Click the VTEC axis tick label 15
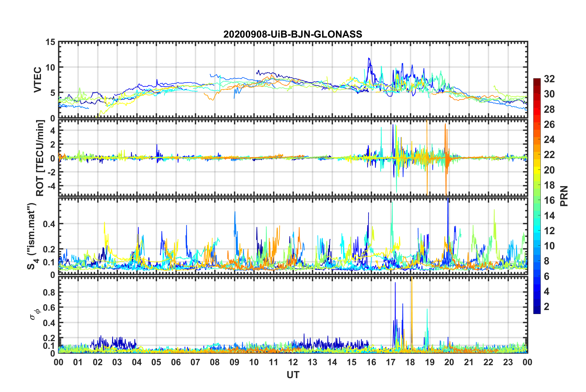586x392 pixels. pyautogui.click(x=51, y=42)
